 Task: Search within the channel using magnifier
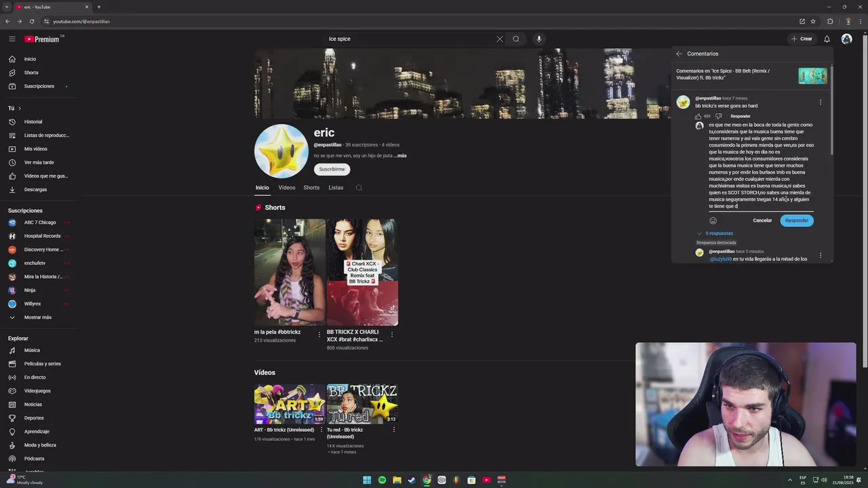(359, 188)
